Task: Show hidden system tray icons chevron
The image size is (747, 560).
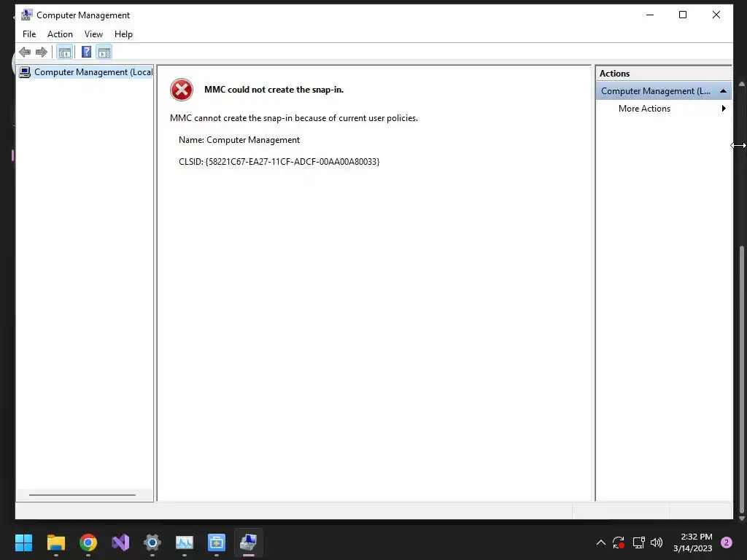Action: [601, 542]
